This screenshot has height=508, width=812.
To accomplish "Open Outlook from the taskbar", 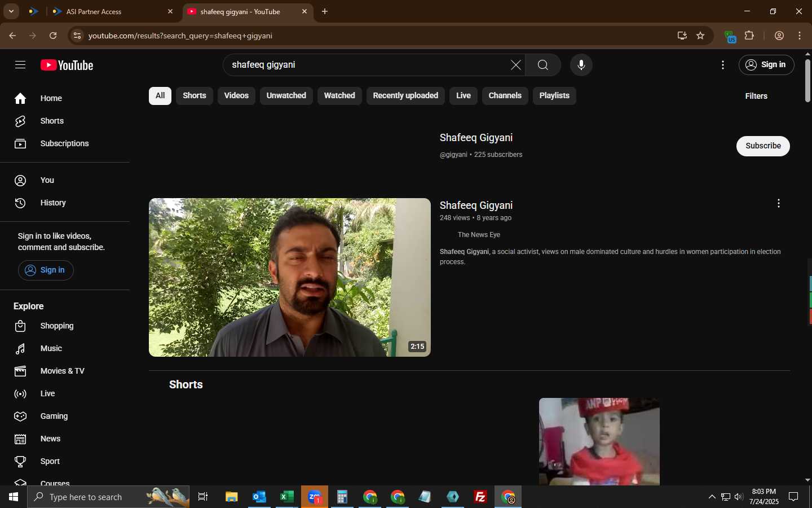I will point(259,497).
